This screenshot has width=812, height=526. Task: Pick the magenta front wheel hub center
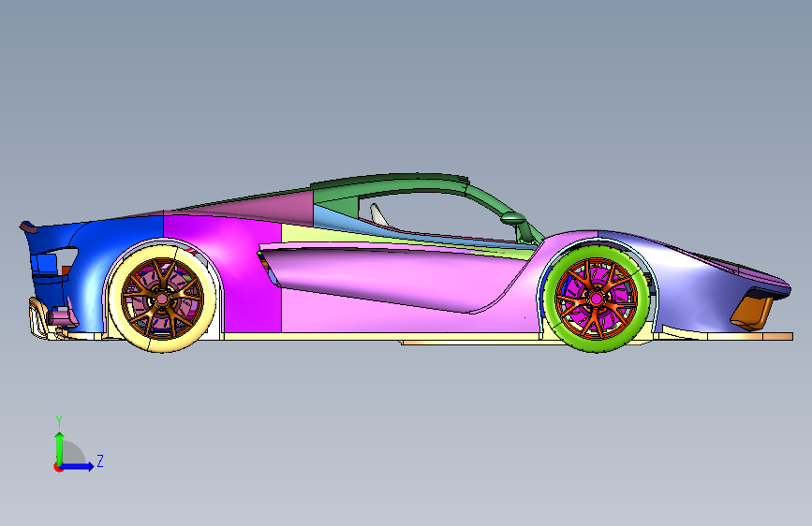pyautogui.click(x=596, y=299)
